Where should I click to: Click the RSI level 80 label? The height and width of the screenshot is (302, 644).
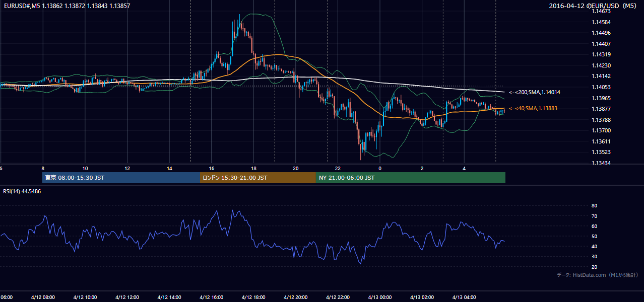(x=594, y=206)
